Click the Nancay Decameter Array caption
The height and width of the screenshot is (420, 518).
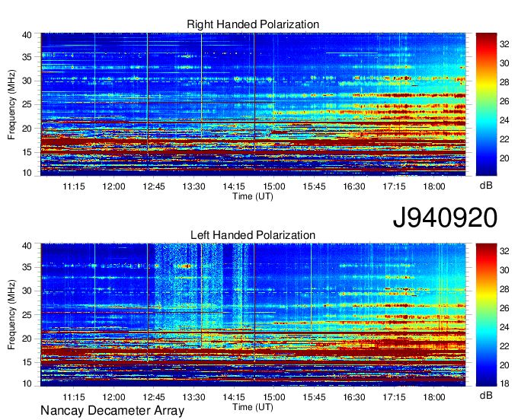(112, 411)
